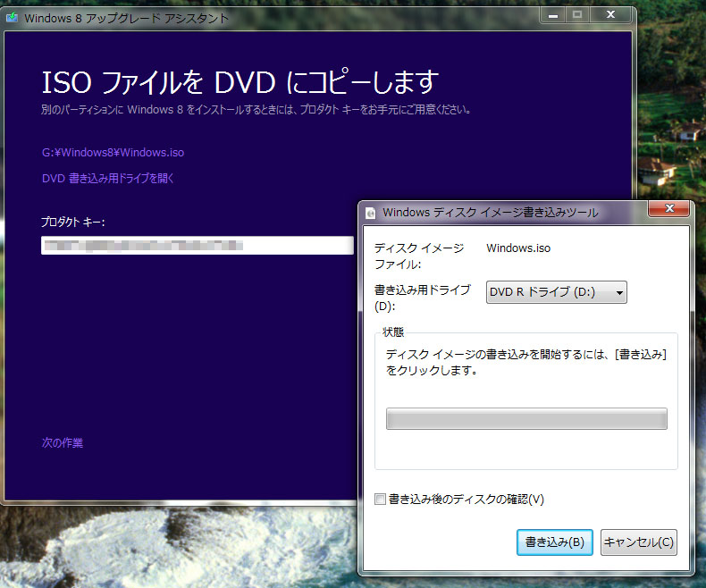The image size is (706, 588).
Task: Close the Disc Image Burner dialog
Action: pos(668,208)
